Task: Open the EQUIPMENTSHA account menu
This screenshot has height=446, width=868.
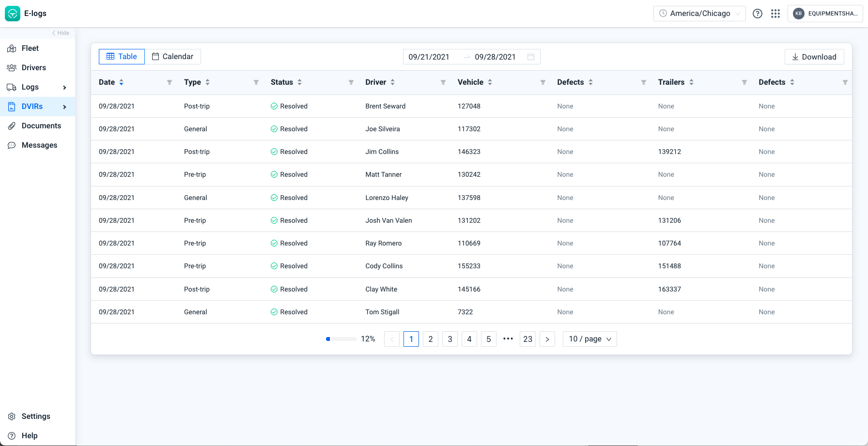Action: (x=825, y=14)
